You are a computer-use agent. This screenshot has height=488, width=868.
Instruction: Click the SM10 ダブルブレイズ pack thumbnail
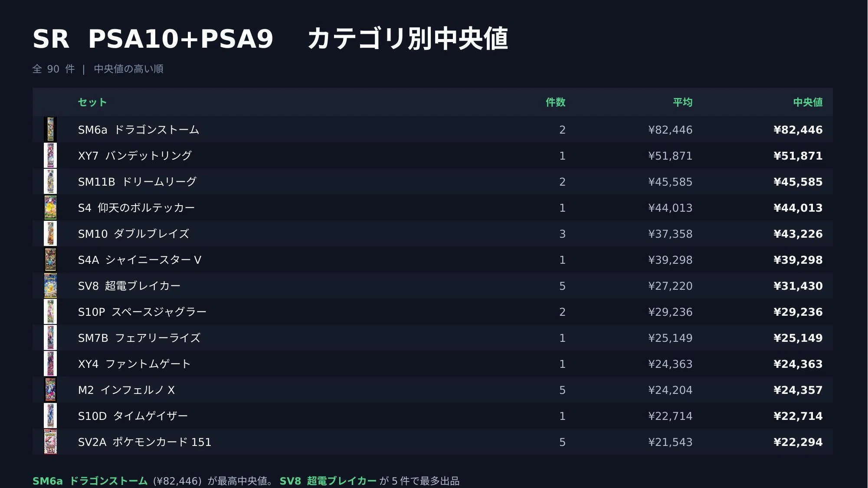(50, 233)
